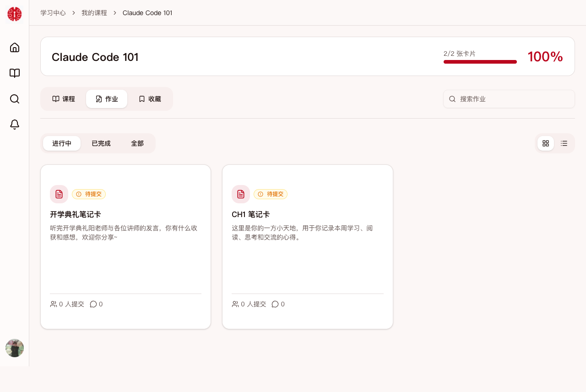Click the red course progress bar
The height and width of the screenshot is (392, 586).
[x=480, y=61]
